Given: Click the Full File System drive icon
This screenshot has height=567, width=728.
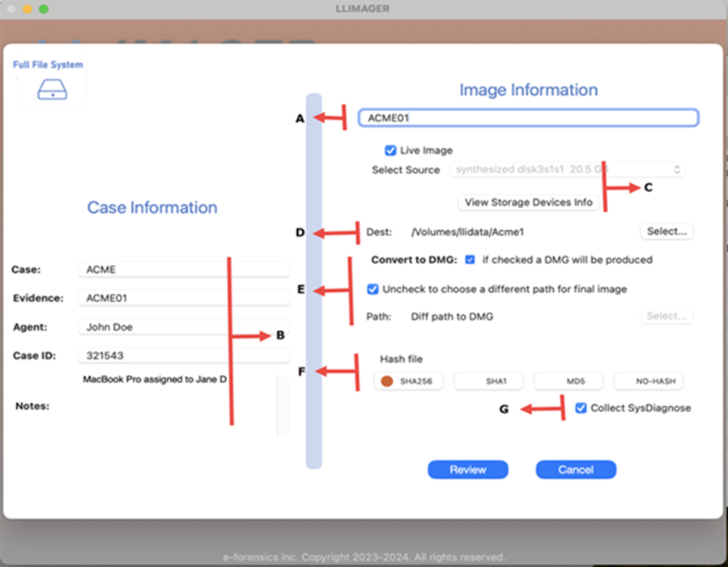Looking at the screenshot, I should tap(52, 91).
